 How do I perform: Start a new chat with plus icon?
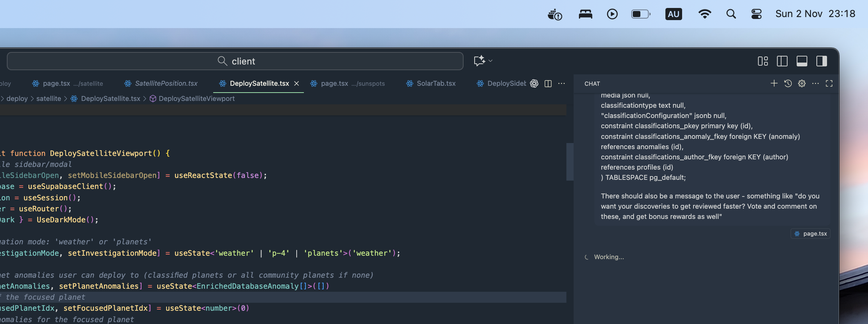(774, 83)
